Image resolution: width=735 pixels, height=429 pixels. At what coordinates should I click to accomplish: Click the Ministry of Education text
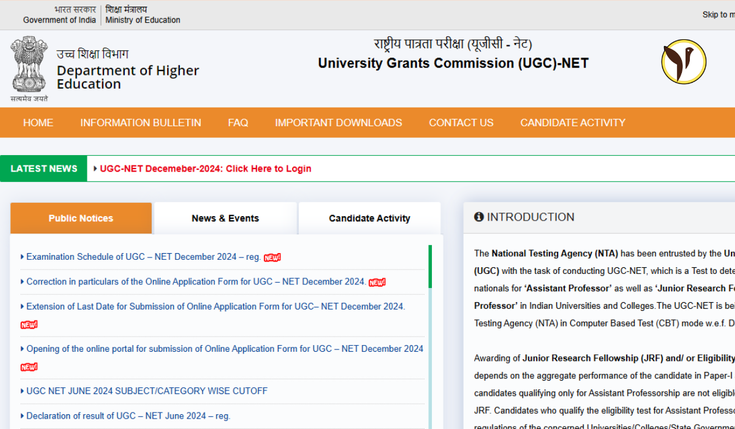point(142,20)
